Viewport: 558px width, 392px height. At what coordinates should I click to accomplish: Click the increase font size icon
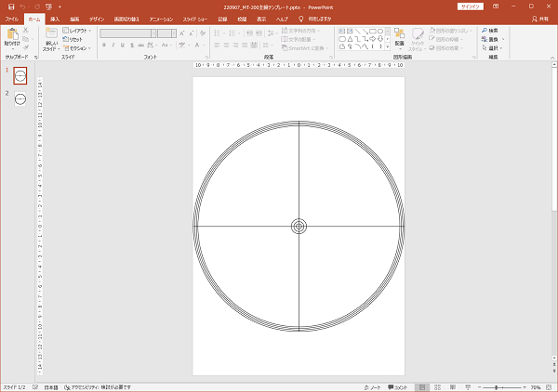point(182,33)
